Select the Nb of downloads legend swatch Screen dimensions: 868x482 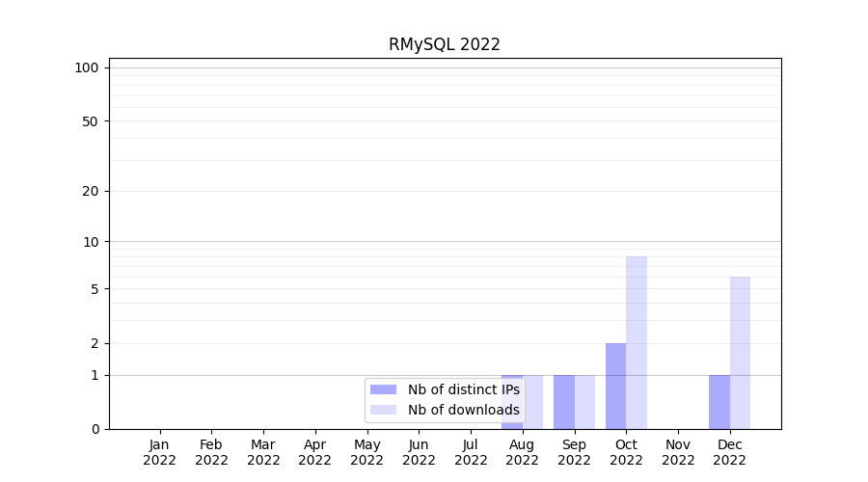coord(383,410)
